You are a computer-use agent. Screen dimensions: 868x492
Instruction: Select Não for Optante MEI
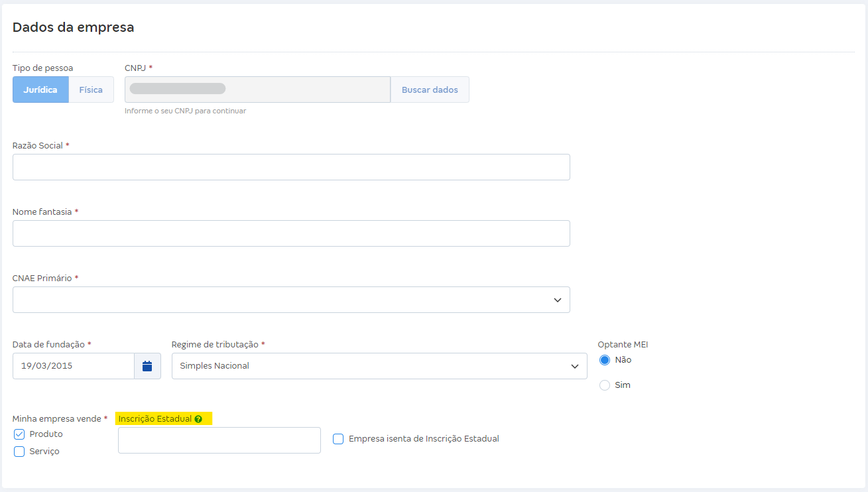pos(604,360)
